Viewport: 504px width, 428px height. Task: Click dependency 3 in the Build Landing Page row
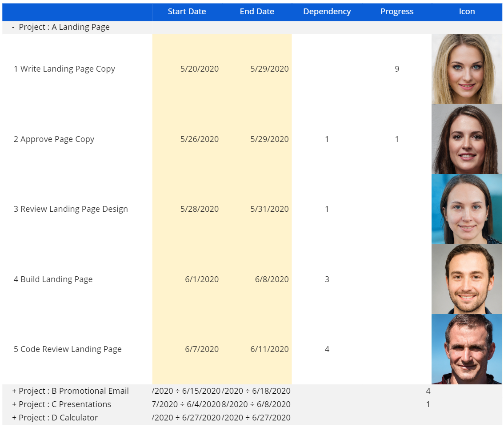(x=327, y=279)
